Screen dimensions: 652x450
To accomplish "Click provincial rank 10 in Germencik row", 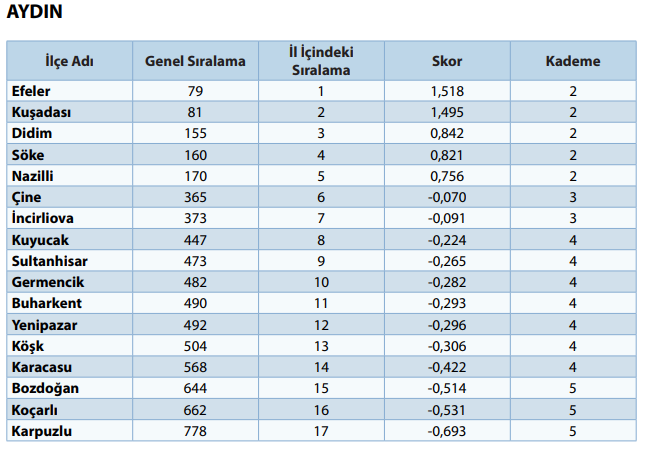I will [321, 282].
